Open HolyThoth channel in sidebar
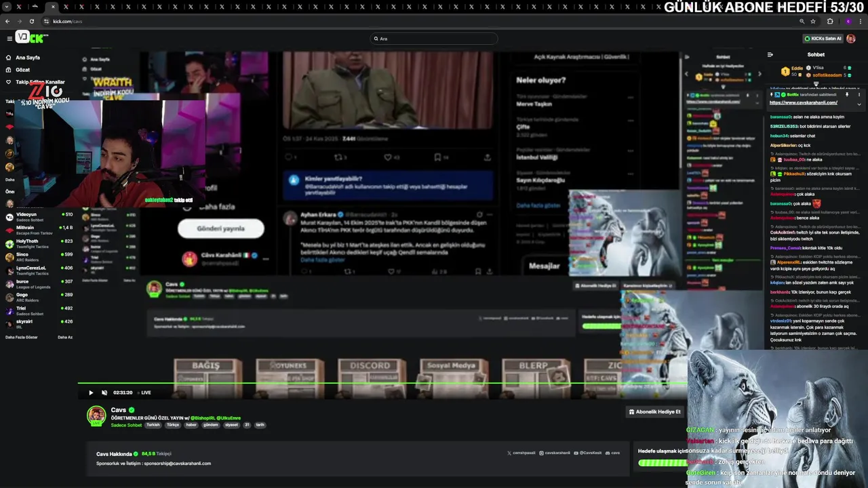The height and width of the screenshot is (488, 868). (x=39, y=243)
